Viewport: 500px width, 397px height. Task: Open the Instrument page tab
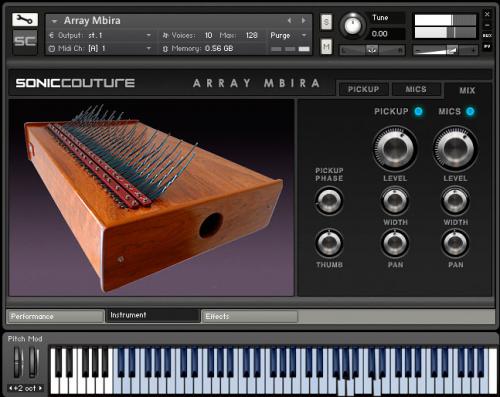(x=153, y=315)
